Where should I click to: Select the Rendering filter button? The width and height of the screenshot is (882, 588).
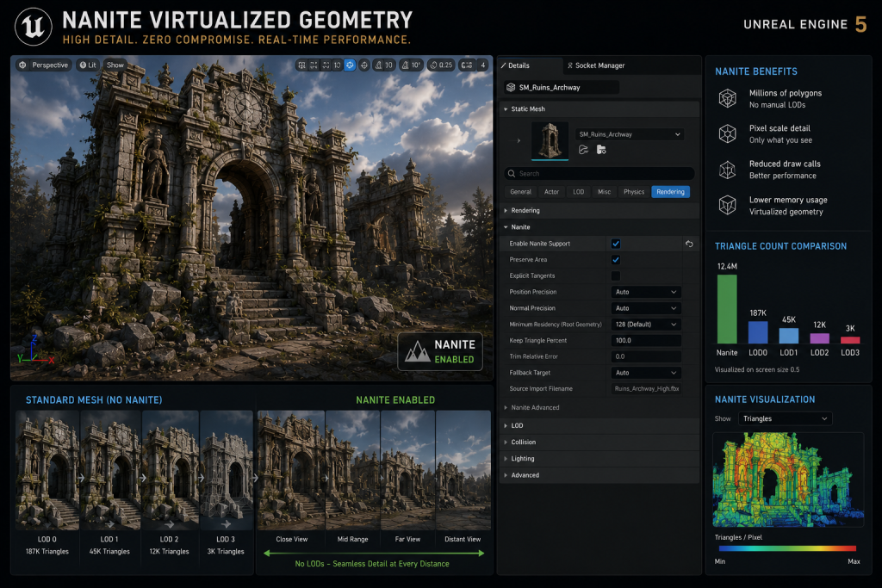click(670, 192)
